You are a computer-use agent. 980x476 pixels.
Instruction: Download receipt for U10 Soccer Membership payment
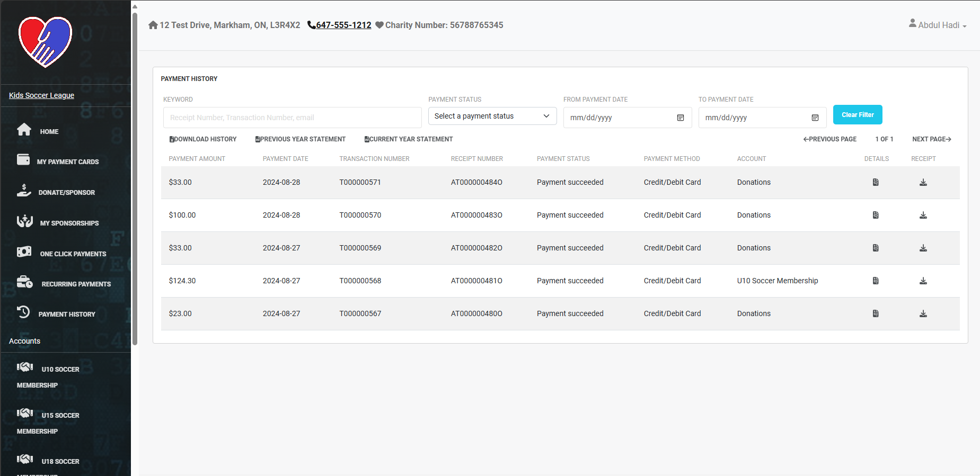pyautogui.click(x=923, y=281)
